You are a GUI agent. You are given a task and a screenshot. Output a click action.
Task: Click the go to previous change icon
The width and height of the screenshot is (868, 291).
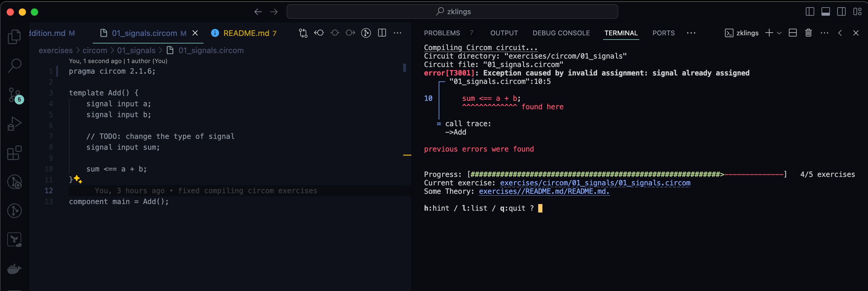tap(319, 33)
